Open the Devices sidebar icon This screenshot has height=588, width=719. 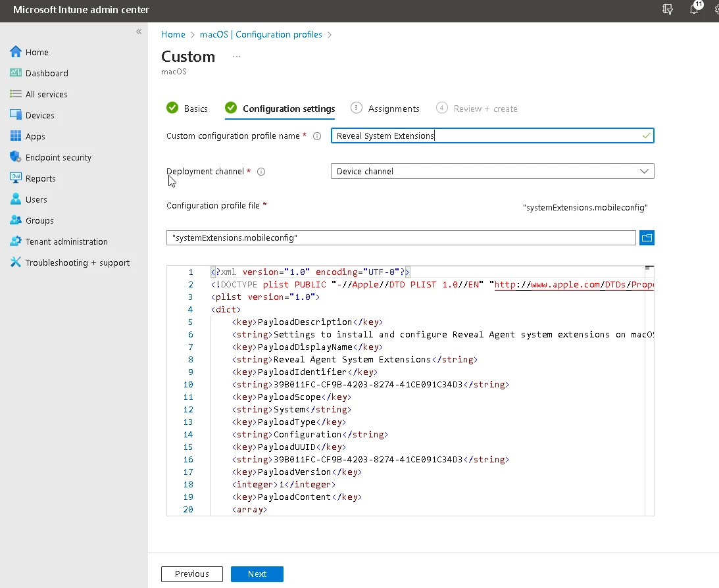[16, 115]
